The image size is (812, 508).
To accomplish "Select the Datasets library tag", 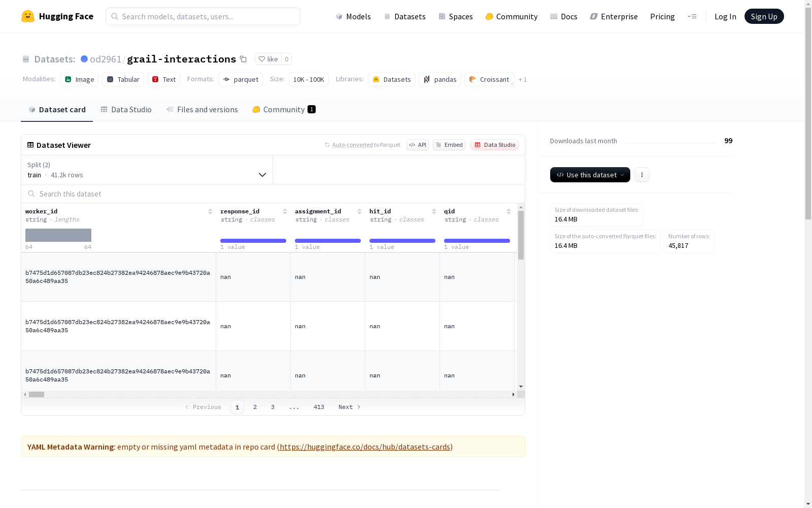I will coord(392,79).
